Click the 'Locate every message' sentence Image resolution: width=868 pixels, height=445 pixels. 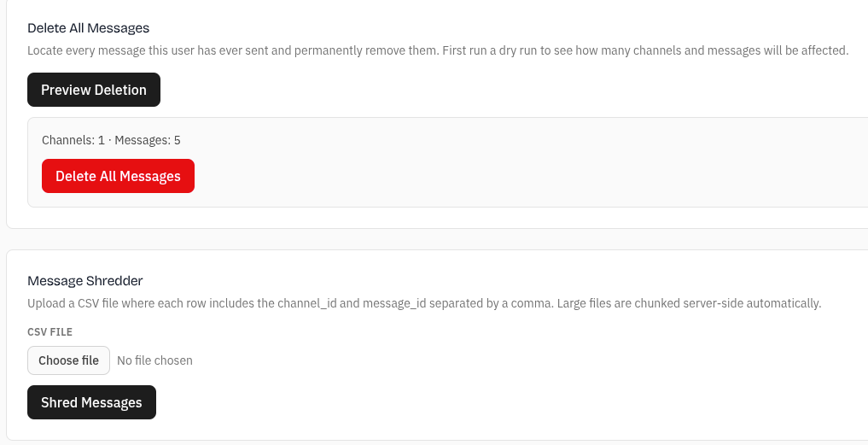(x=230, y=50)
